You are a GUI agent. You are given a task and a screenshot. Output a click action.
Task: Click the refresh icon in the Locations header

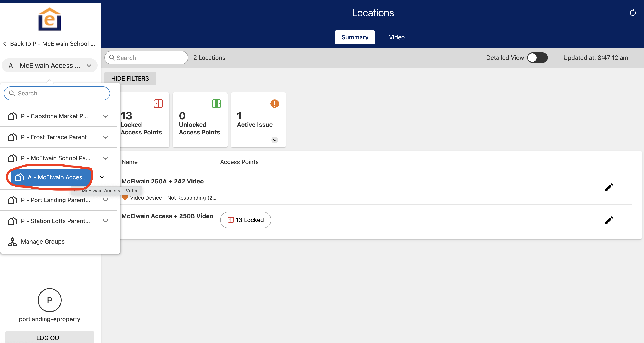(x=632, y=13)
